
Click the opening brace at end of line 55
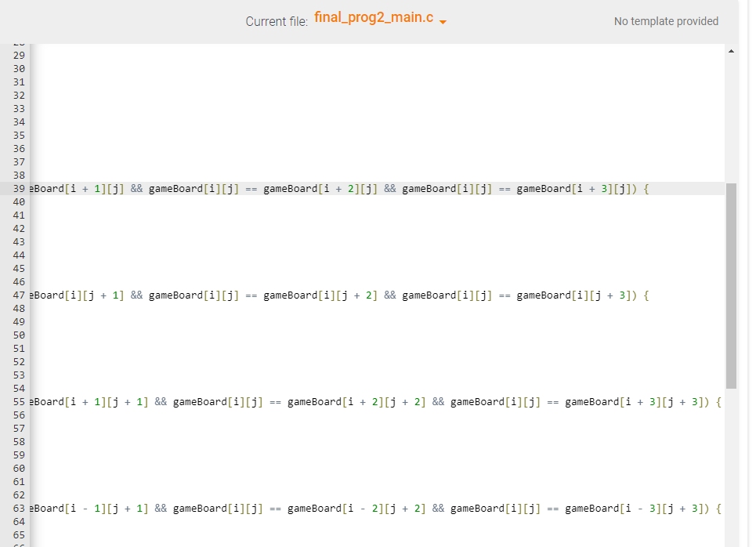pyautogui.click(x=718, y=401)
